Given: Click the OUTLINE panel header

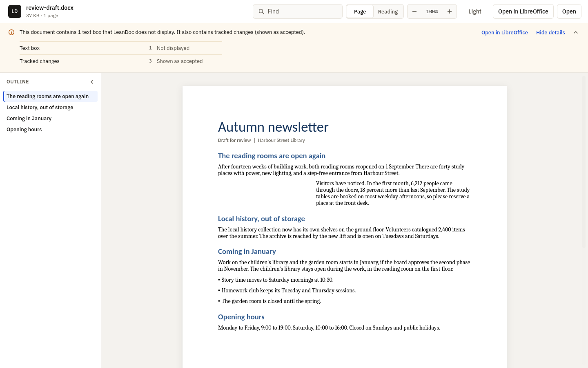Looking at the screenshot, I should click(x=18, y=82).
